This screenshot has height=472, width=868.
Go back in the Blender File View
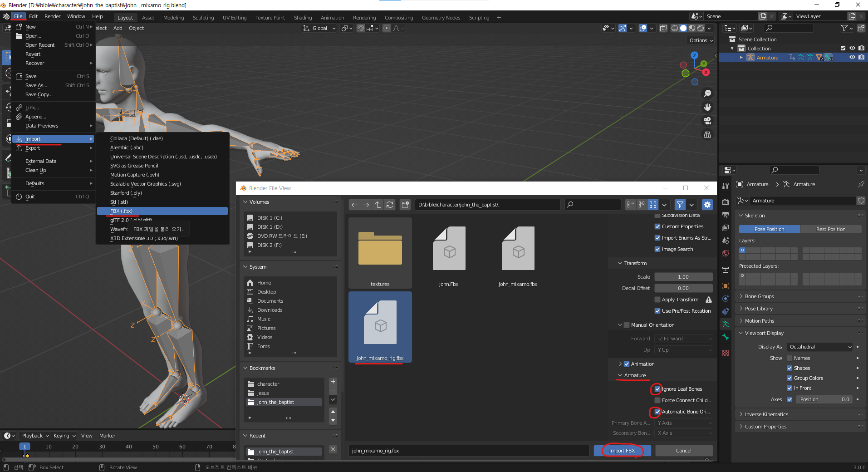pyautogui.click(x=354, y=205)
